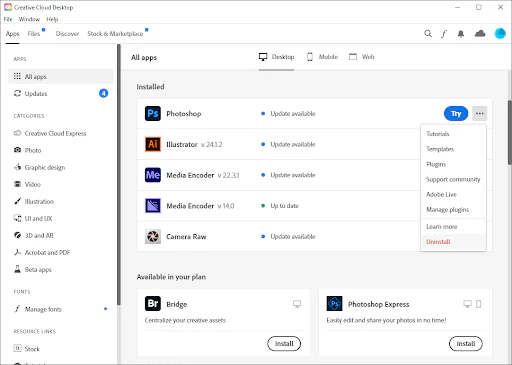Open Stock under Resource links
The height and width of the screenshot is (365, 512).
pyautogui.click(x=26, y=349)
